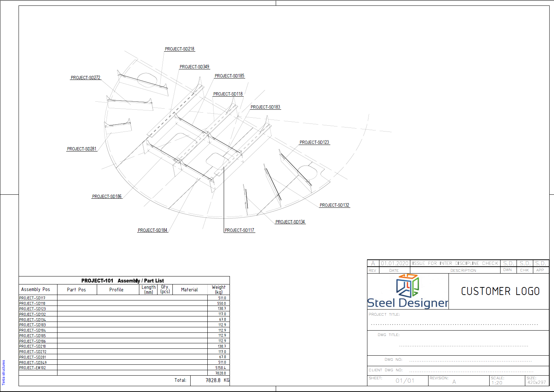Select the ISSUE FOR INTER DISCIPLINE CHECK description
Image resolution: width=554 pixels, height=392 pixels.
pyautogui.click(x=455, y=263)
